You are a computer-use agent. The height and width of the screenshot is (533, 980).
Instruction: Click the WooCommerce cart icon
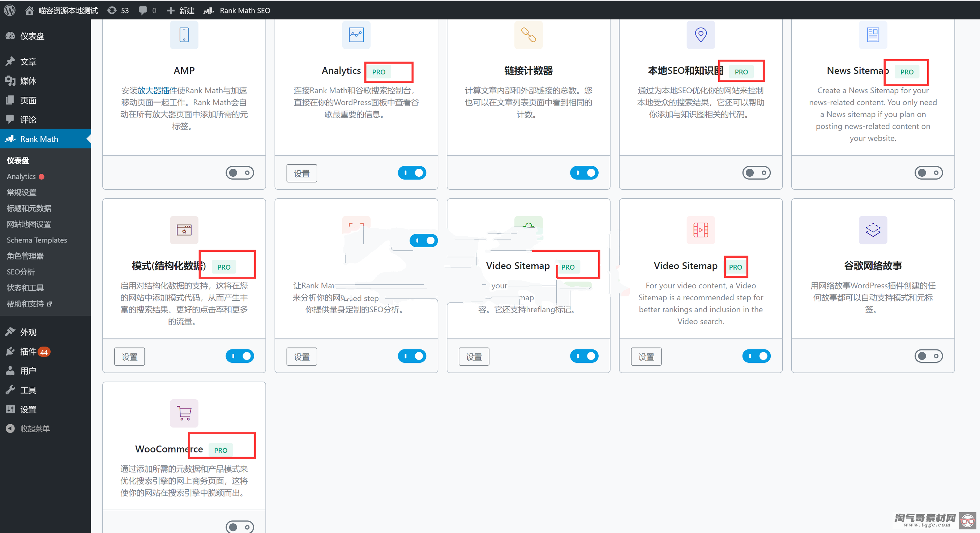pos(184,413)
